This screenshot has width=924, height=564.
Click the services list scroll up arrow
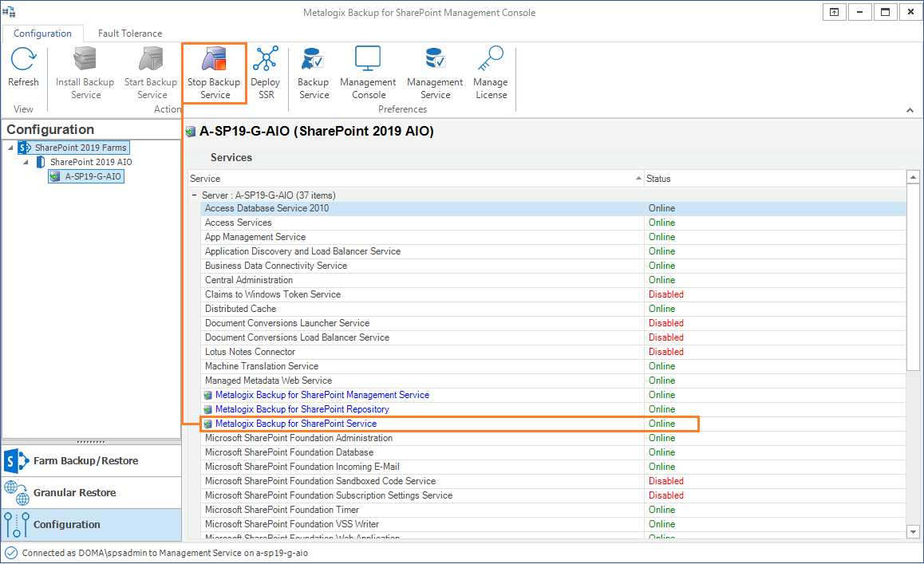pos(913,177)
